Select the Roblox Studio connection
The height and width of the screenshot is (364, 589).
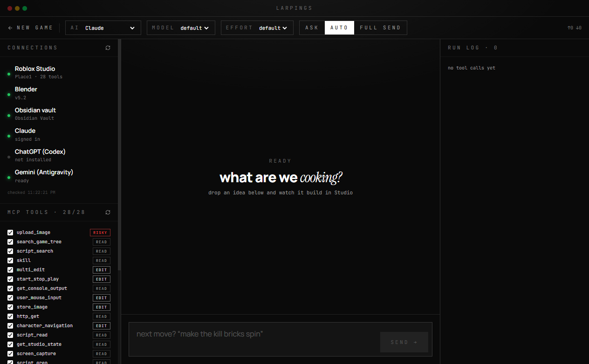tap(59, 72)
